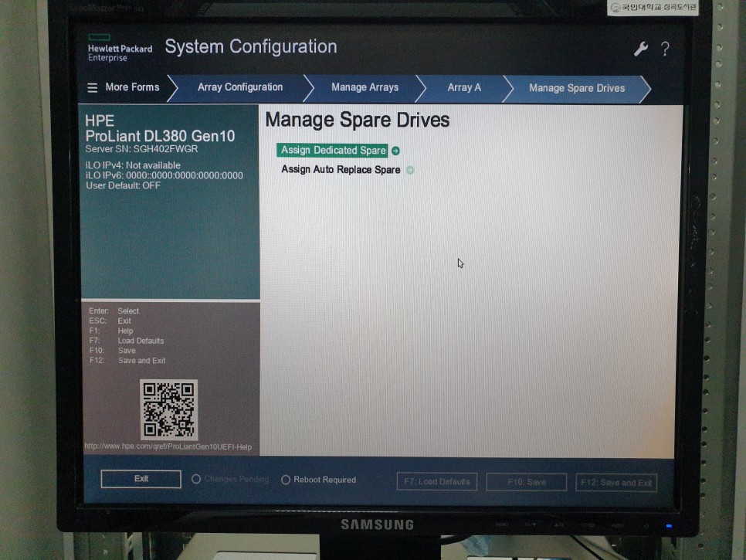Open More Forms menu label
Viewport: 746px width, 560px height.
[132, 87]
